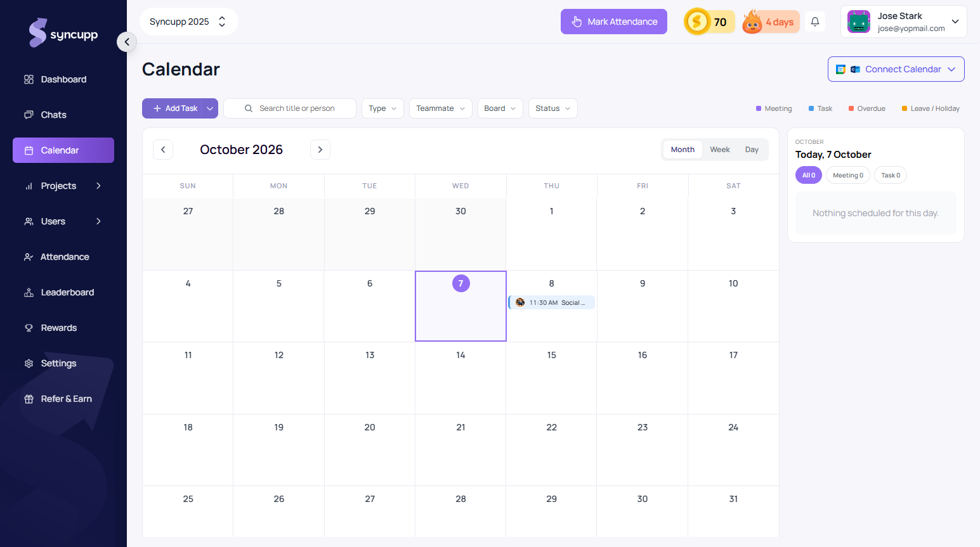Click the search magnifier icon
The height and width of the screenshot is (547, 980).
click(249, 108)
